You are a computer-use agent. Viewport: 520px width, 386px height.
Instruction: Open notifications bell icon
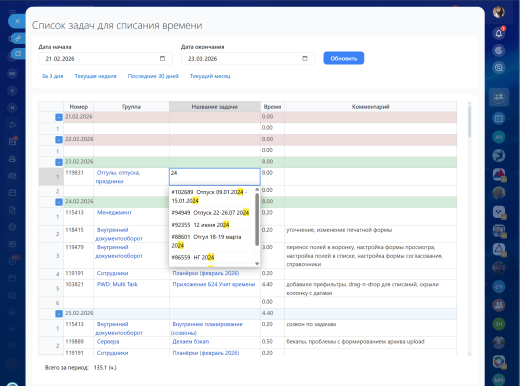(499, 33)
